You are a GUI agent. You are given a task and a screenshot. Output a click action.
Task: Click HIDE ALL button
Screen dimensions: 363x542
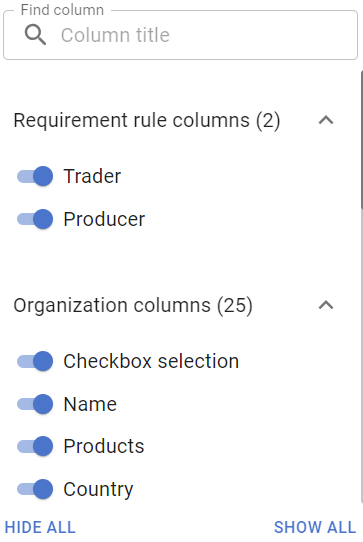coord(40,527)
